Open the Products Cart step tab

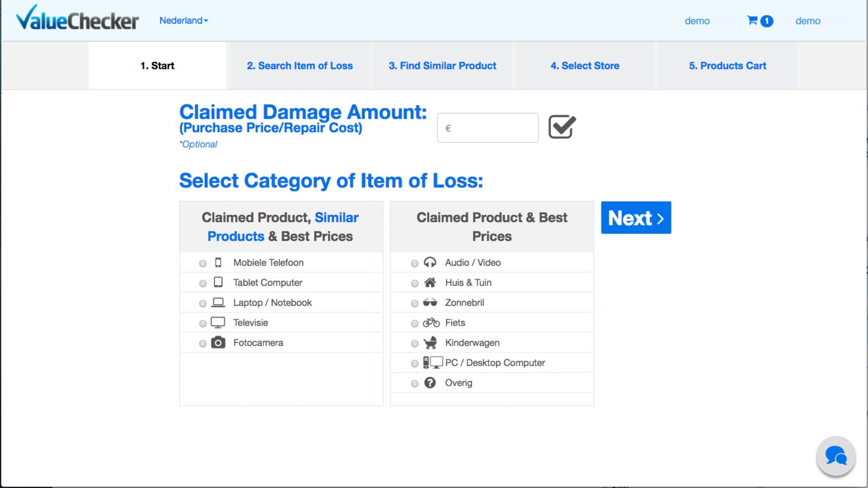coord(727,66)
